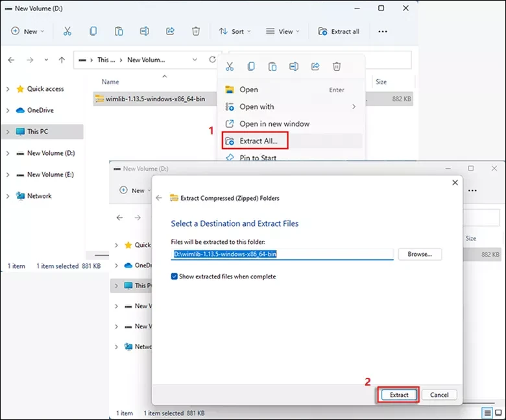Click the Extract button in dialog
Image resolution: width=506 pixels, height=420 pixels.
[398, 395]
